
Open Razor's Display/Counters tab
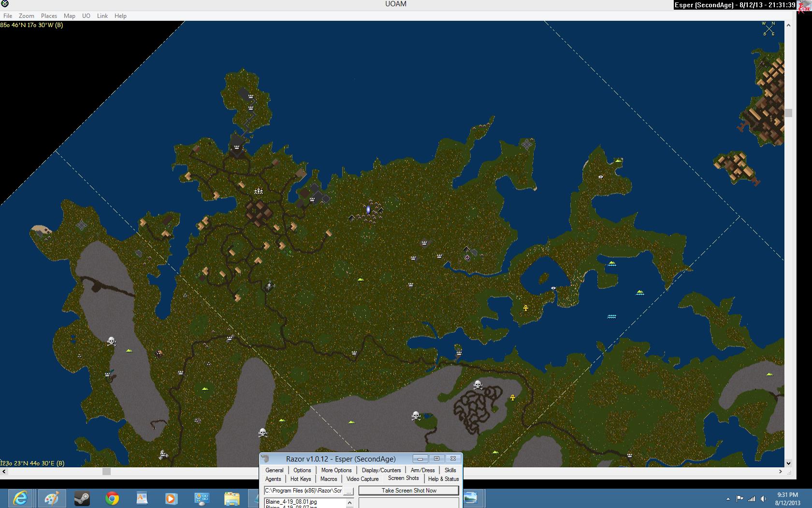(x=381, y=470)
